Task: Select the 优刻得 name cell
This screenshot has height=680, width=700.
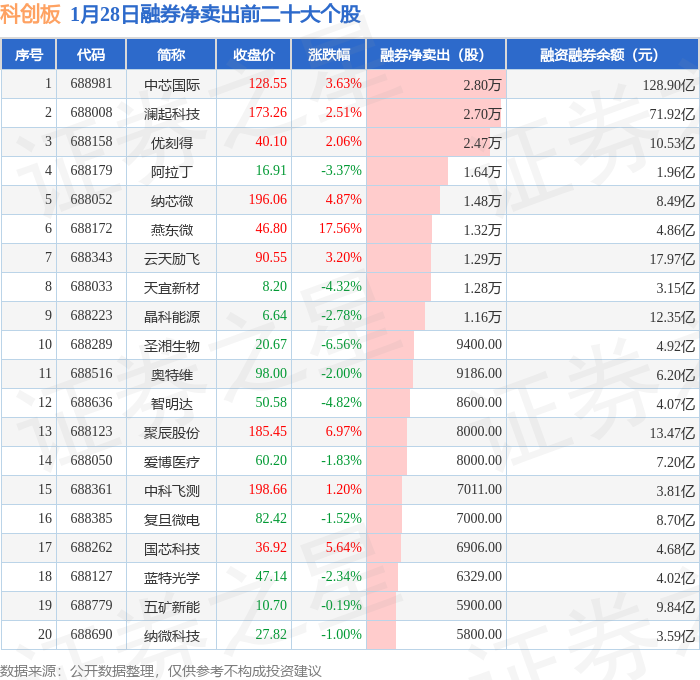Action: [x=171, y=143]
